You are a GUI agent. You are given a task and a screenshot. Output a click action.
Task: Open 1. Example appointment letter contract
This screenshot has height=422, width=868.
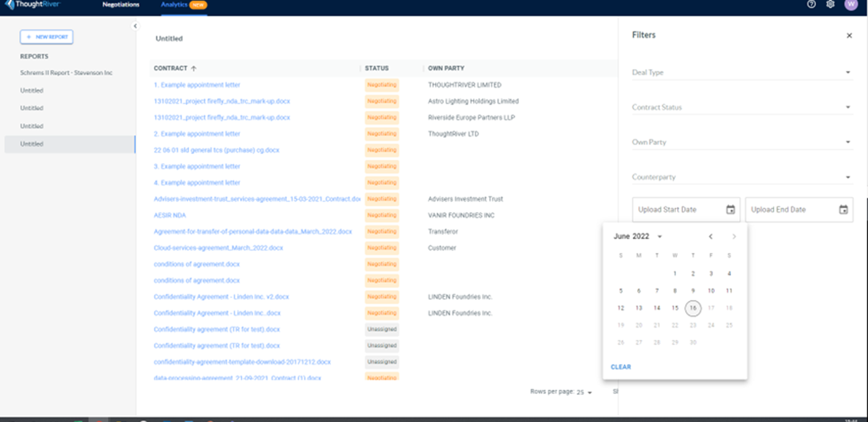point(197,85)
